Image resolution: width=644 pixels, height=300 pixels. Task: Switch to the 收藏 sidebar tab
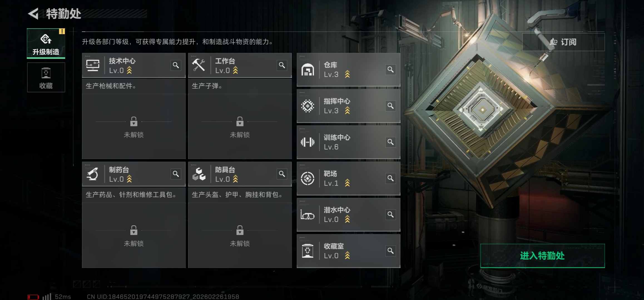tap(46, 77)
